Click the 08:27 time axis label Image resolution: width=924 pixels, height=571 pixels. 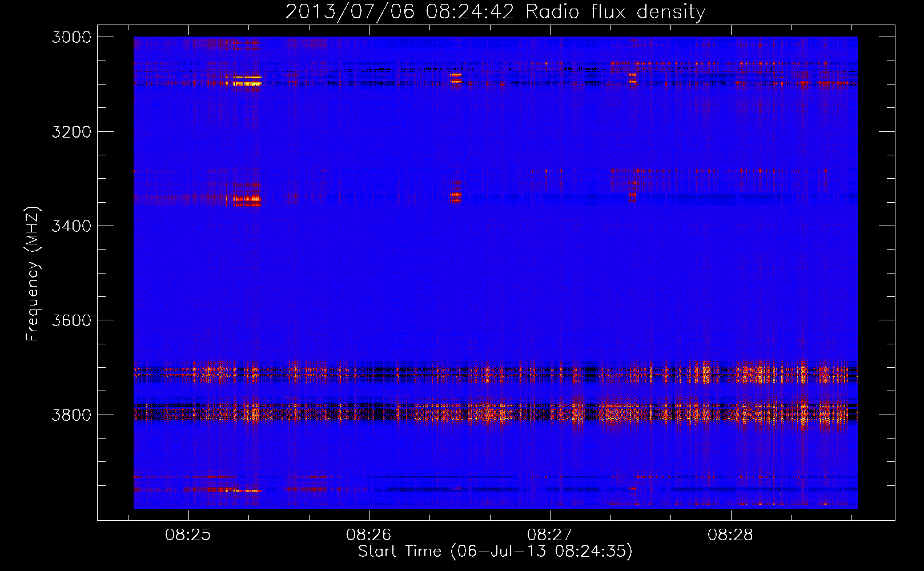tap(549, 534)
